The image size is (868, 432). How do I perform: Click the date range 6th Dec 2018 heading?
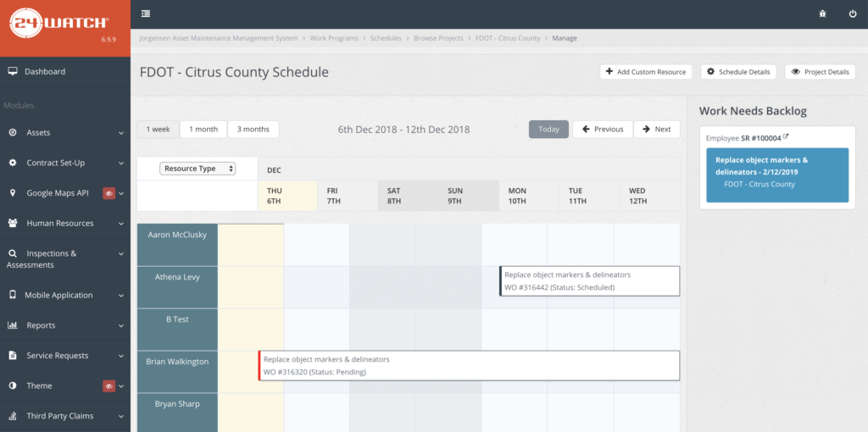point(403,130)
